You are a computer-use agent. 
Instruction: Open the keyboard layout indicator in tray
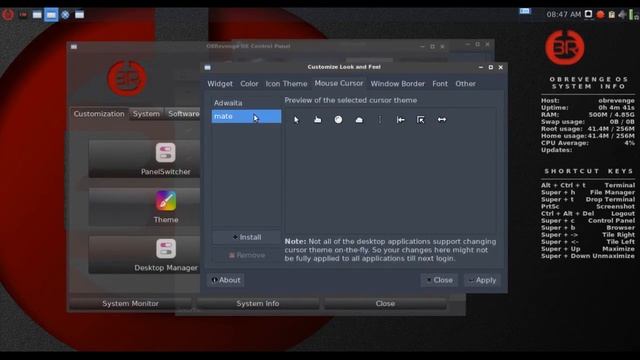pos(525,11)
